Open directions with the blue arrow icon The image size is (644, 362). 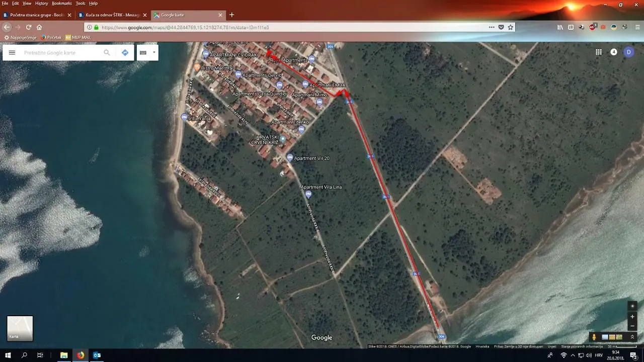pos(125,52)
